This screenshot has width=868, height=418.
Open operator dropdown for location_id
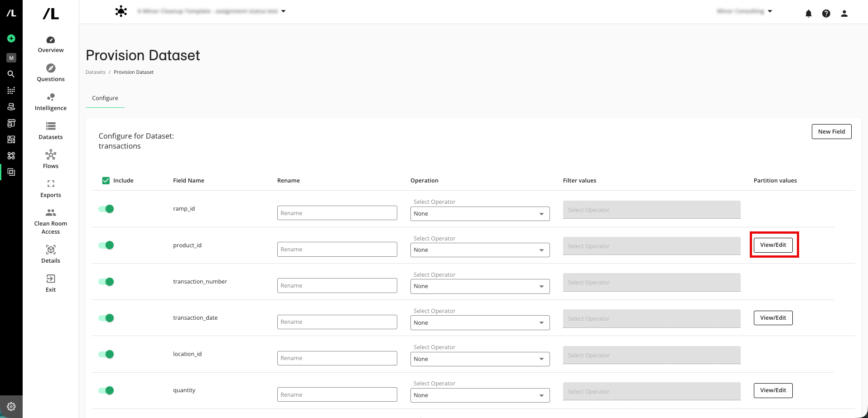click(480, 359)
